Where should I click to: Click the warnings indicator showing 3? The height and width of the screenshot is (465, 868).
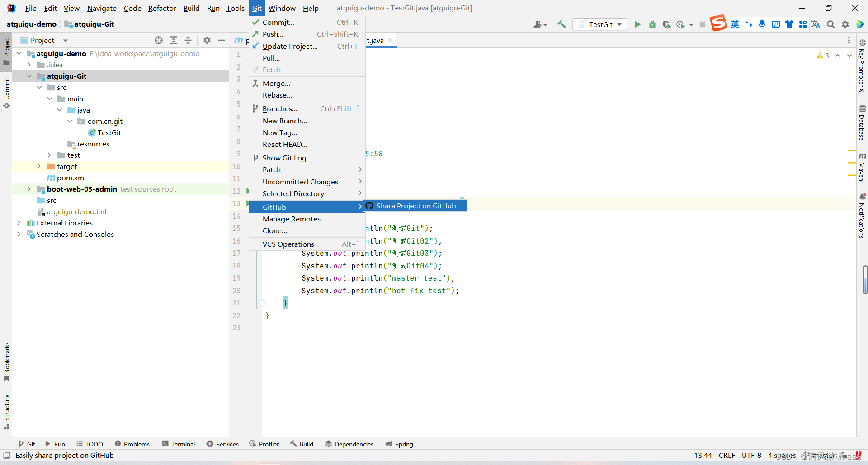pyautogui.click(x=823, y=56)
